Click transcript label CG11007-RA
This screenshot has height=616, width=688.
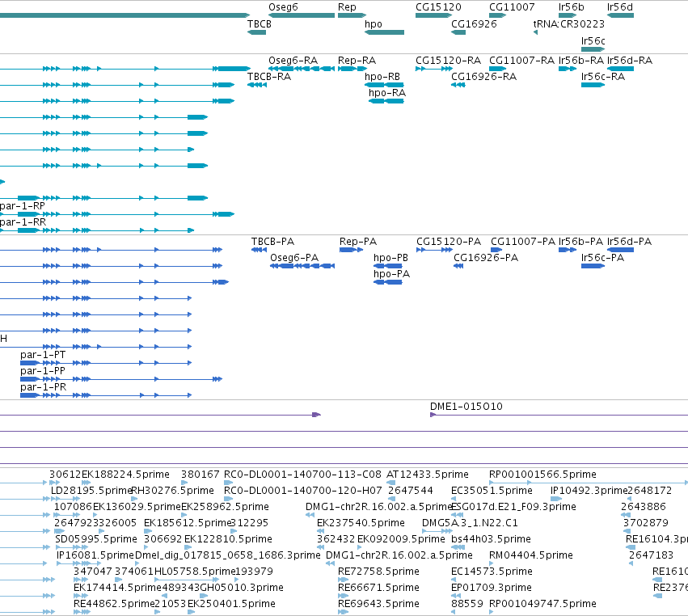click(521, 61)
